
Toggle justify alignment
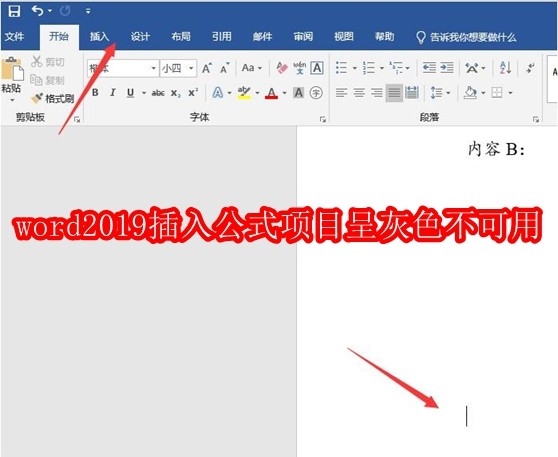click(x=394, y=93)
